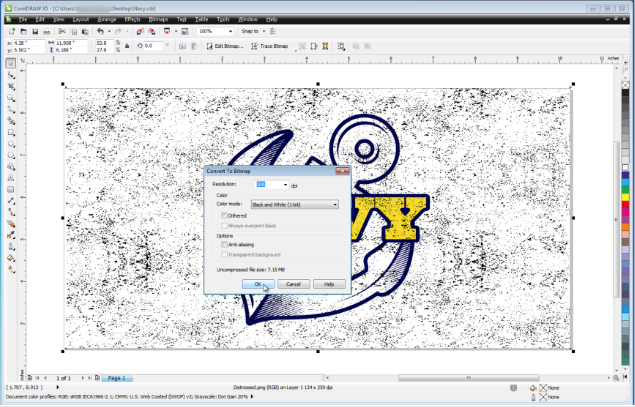The height and width of the screenshot is (407, 635).
Task: Click the Undo arrow icon
Action: pos(100,31)
